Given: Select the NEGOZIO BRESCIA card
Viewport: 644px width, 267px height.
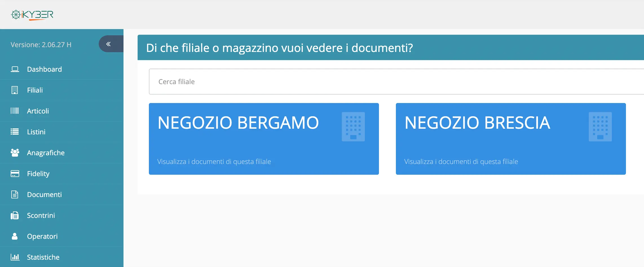Looking at the screenshot, I should tap(511, 139).
